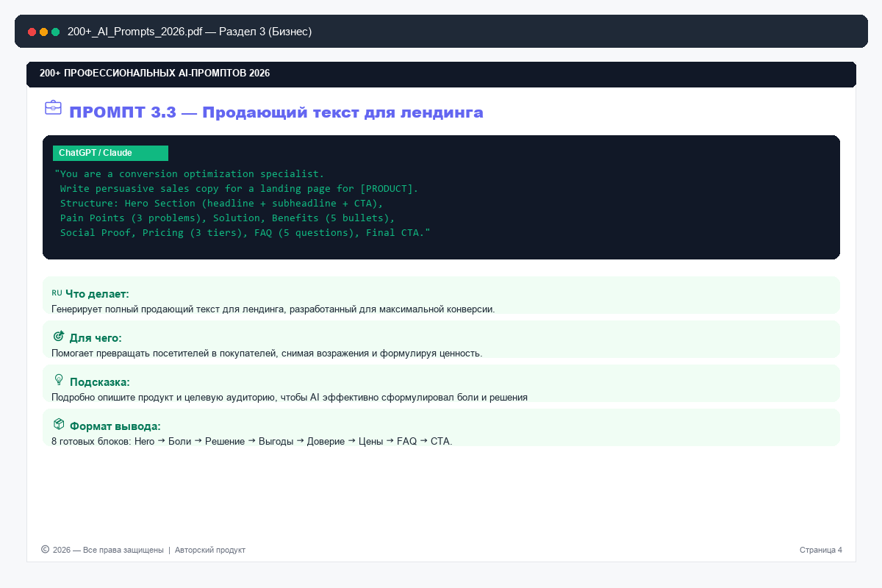Click the copyright symbol in the footer

(x=45, y=549)
